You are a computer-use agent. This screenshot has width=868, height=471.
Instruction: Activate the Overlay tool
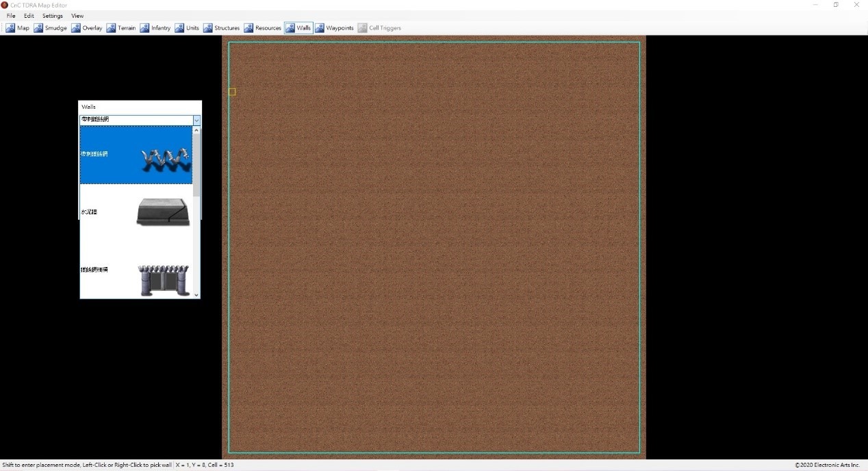(87, 28)
